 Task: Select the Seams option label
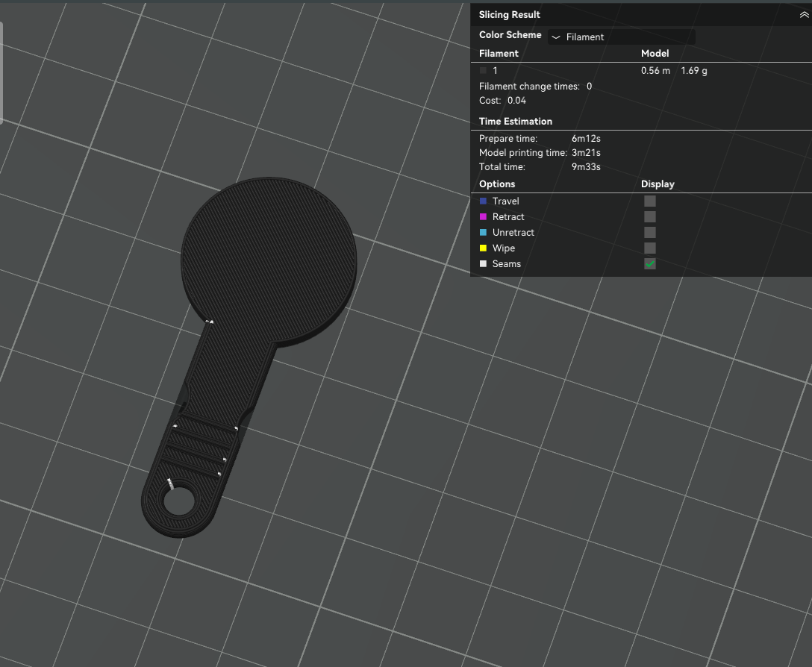pyautogui.click(x=507, y=263)
